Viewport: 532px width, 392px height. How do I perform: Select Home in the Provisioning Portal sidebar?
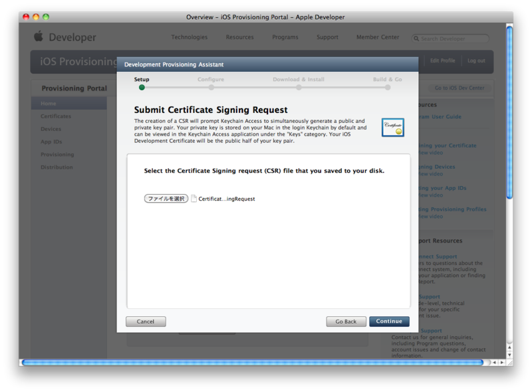point(69,104)
